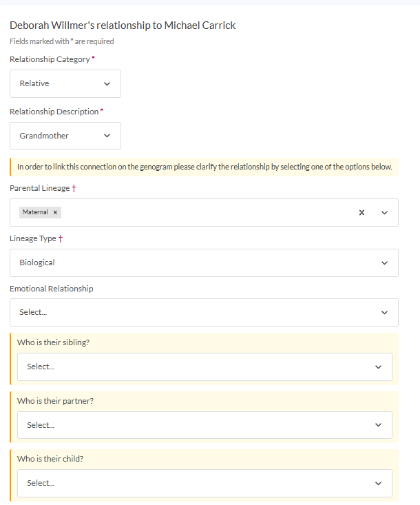420x505 pixels.
Task: Click the 'Lineage Type' label
Action: pyautogui.click(x=33, y=238)
